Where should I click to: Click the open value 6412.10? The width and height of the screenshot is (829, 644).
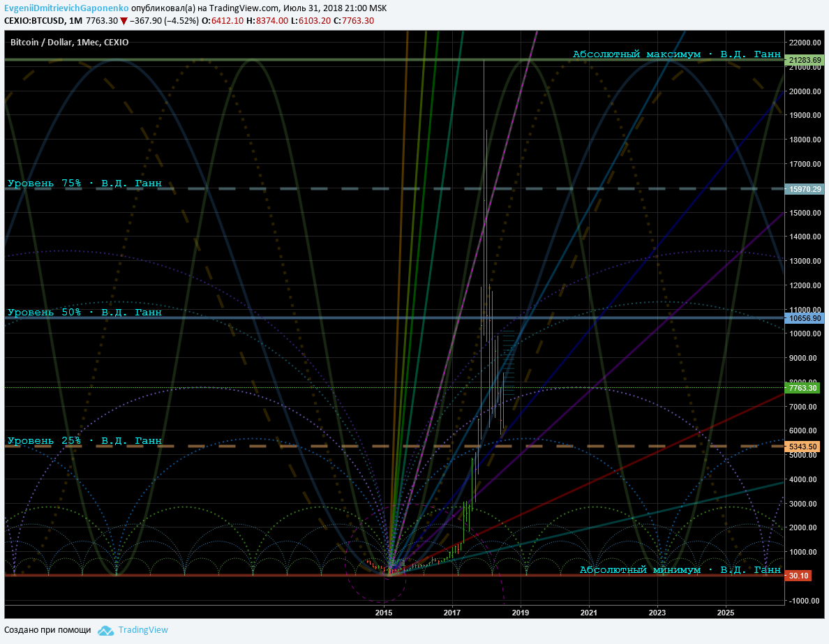(x=227, y=21)
